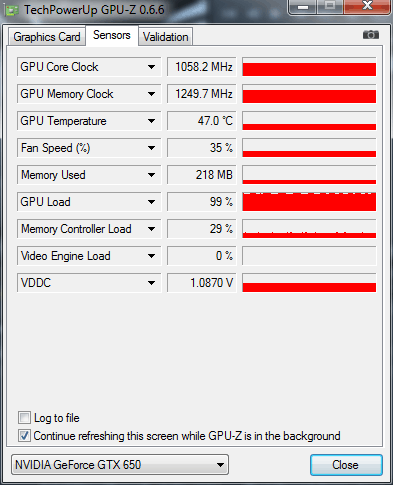Enable the Log to file checkbox

coord(24,418)
